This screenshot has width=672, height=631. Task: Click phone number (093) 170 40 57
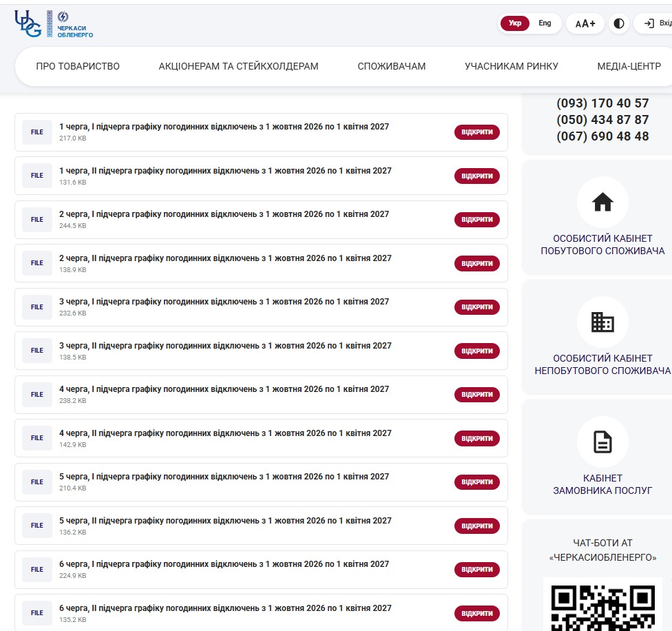pos(602,103)
